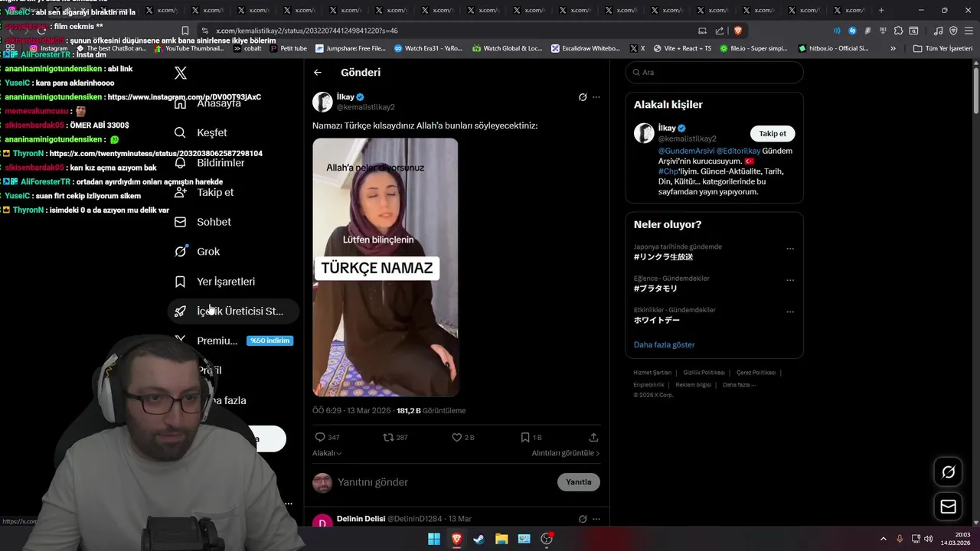Screen dimensions: 980x551
Task: Open the floating messages envelope button
Action: coord(948,507)
